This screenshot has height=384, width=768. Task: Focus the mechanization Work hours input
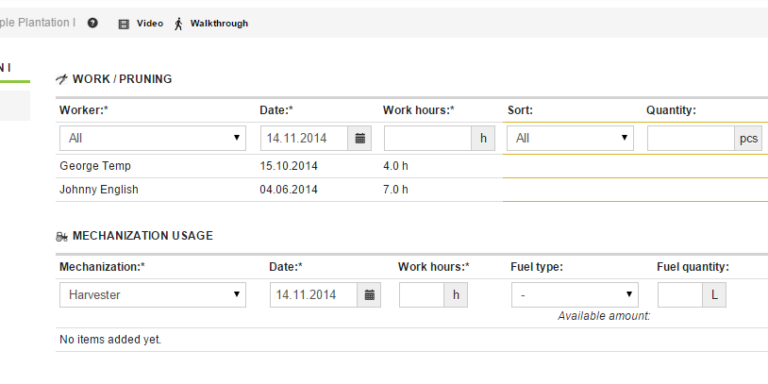point(422,295)
